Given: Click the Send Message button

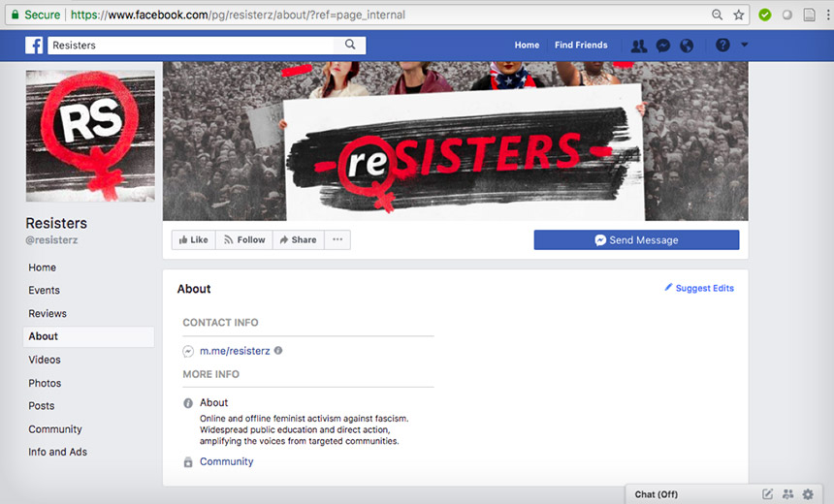Looking at the screenshot, I should pos(637,239).
